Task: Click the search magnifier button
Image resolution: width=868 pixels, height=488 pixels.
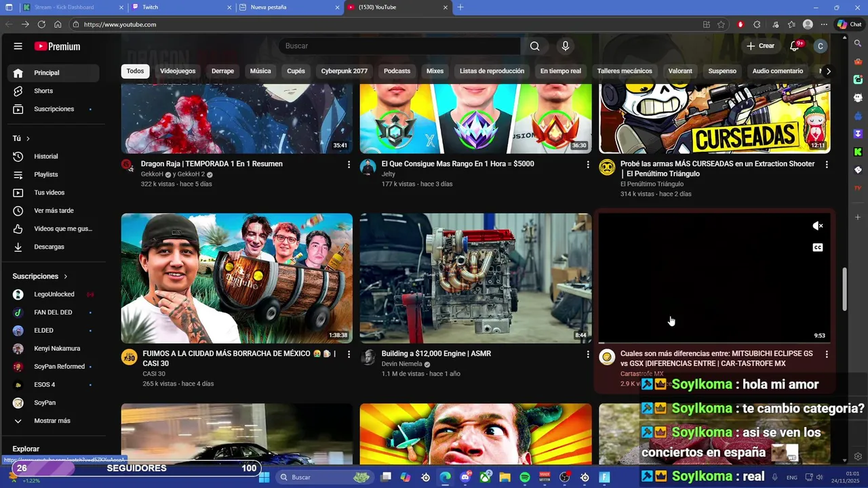Action: click(535, 46)
